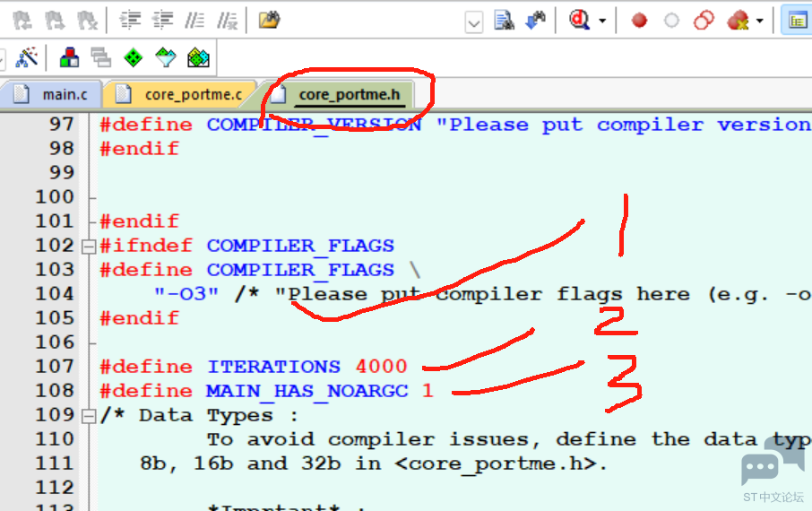Viewport: 812px width, 511px height.
Task: Open Manage Run-Time Environment green diamond
Action: 133,57
